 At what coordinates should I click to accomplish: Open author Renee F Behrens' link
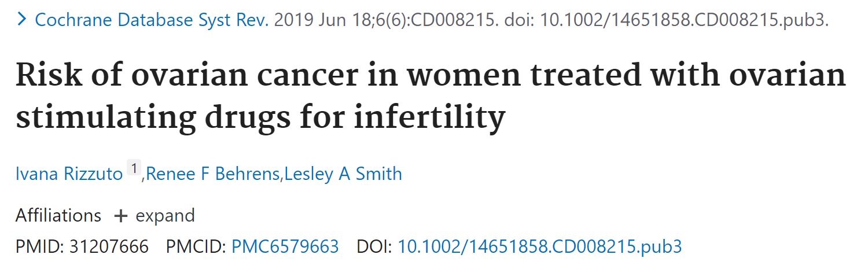(213, 174)
